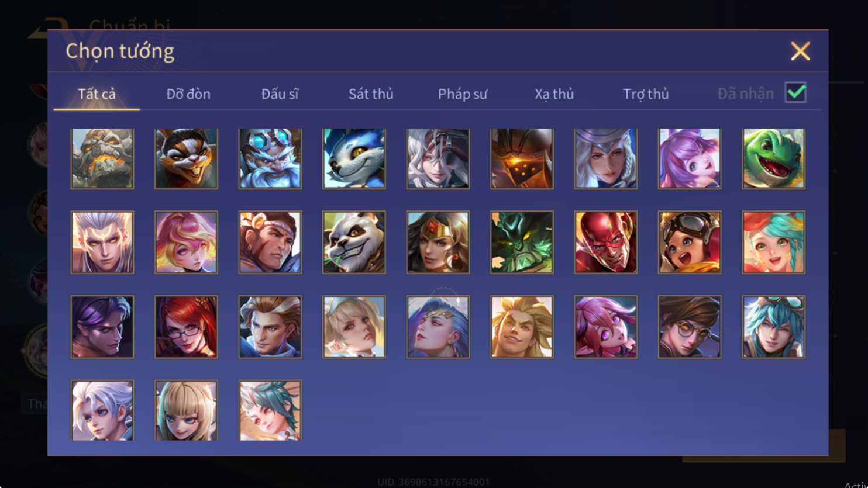The height and width of the screenshot is (488, 868).
Task: Select the rock golem hero portrait
Action: point(102,159)
